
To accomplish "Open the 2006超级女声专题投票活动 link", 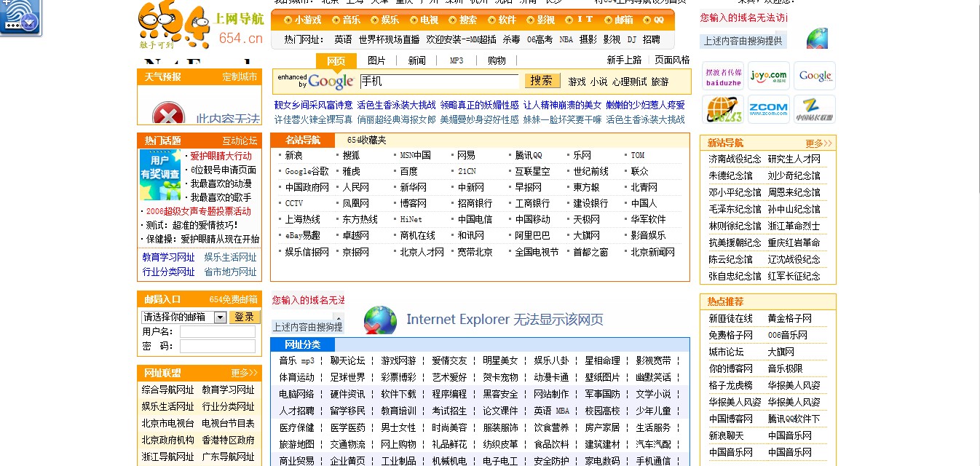I will tap(198, 211).
